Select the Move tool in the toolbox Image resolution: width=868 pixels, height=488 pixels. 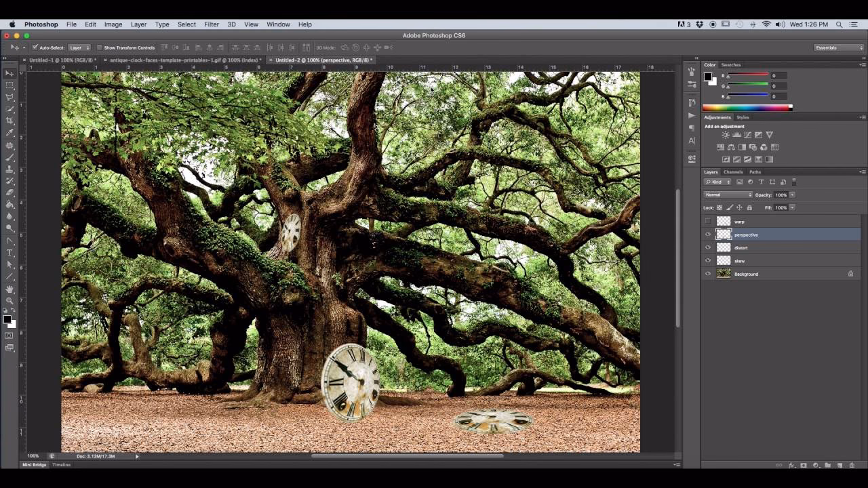[x=9, y=73]
